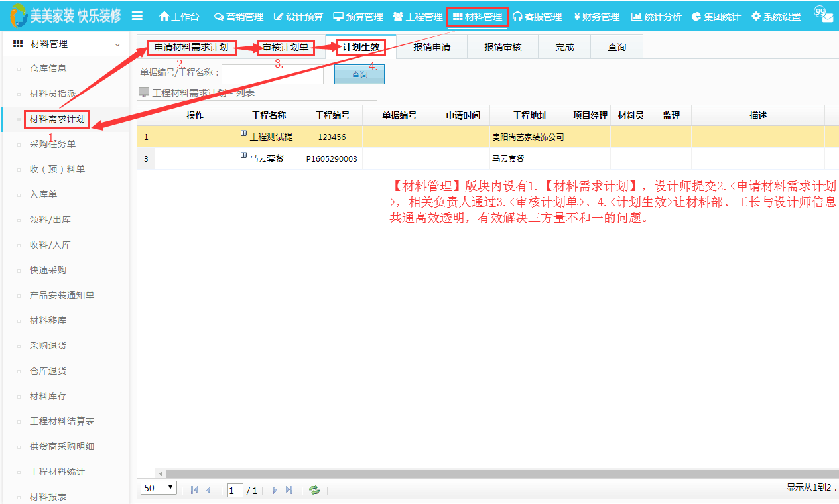The width and height of the screenshot is (839, 504).
Task: Click the refresh icon in pagination bar
Action: [314, 490]
